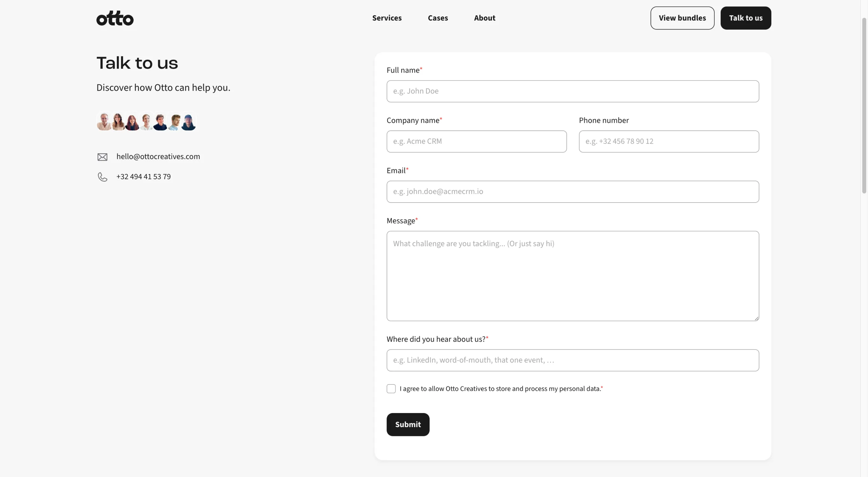Click the first team member avatar

point(104,121)
